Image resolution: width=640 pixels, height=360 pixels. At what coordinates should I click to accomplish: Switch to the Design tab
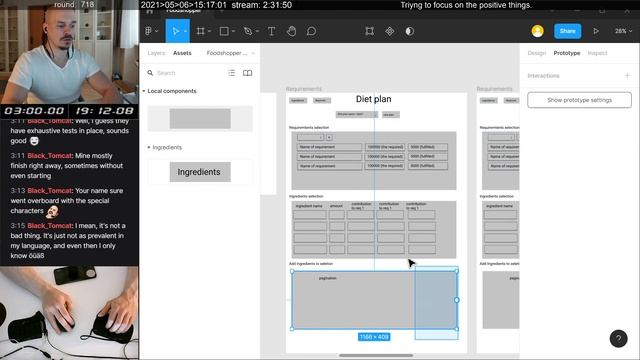click(x=536, y=53)
